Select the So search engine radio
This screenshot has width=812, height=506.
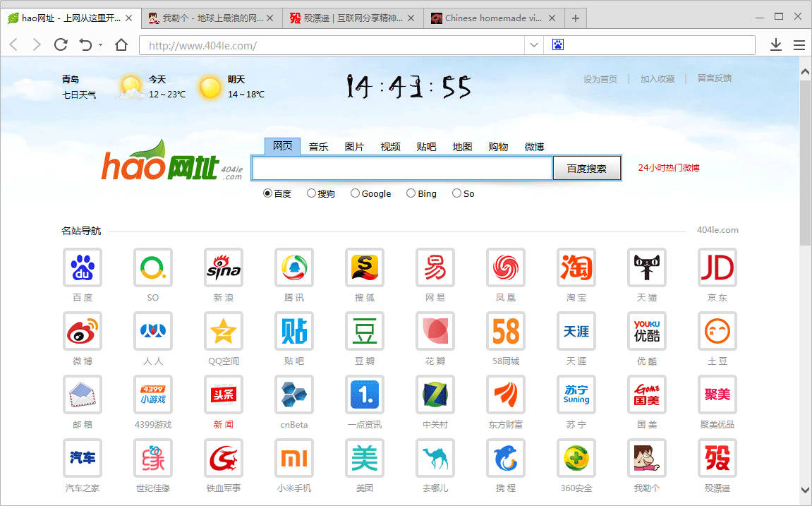coord(456,193)
